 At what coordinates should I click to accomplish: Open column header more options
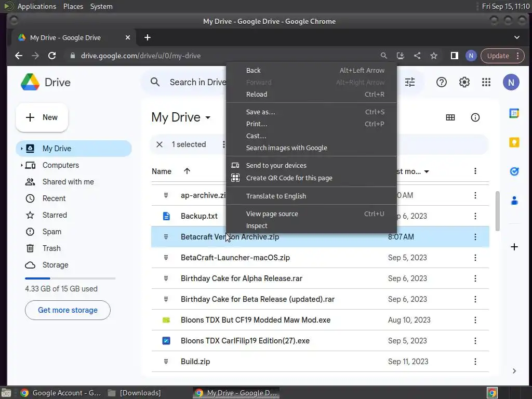475,171
